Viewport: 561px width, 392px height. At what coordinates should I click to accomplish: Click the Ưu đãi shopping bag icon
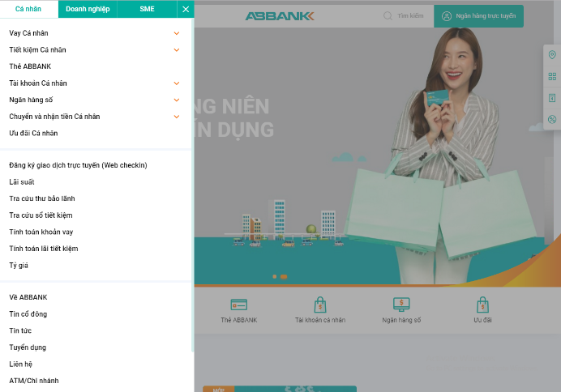pos(482,305)
